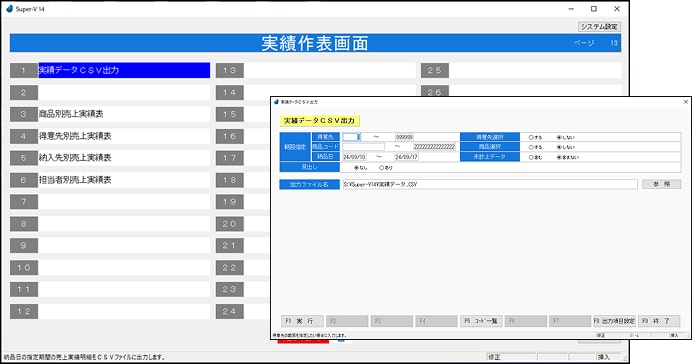Screen dimensions: 700x364
Task: Select しない for 商品選択
Action: (566, 147)
